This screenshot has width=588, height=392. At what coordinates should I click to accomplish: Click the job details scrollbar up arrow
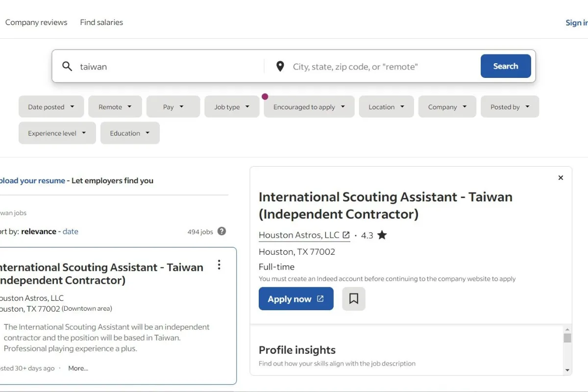point(567,329)
